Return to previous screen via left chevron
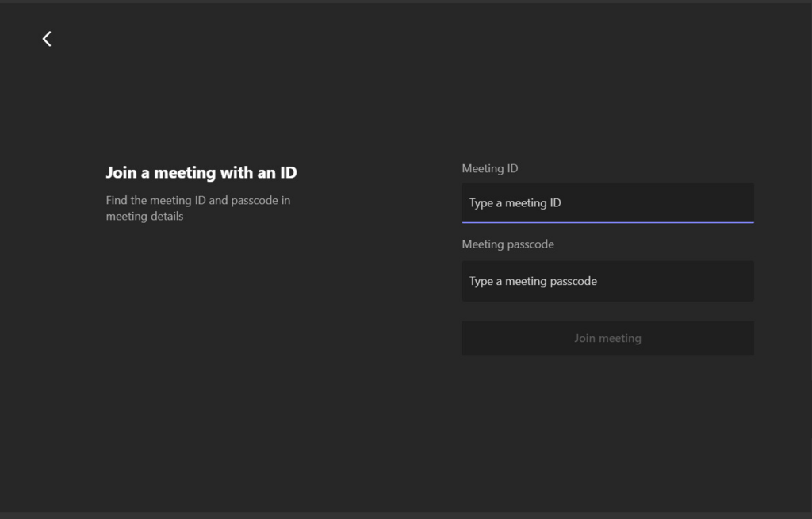The image size is (812, 519). [47, 39]
